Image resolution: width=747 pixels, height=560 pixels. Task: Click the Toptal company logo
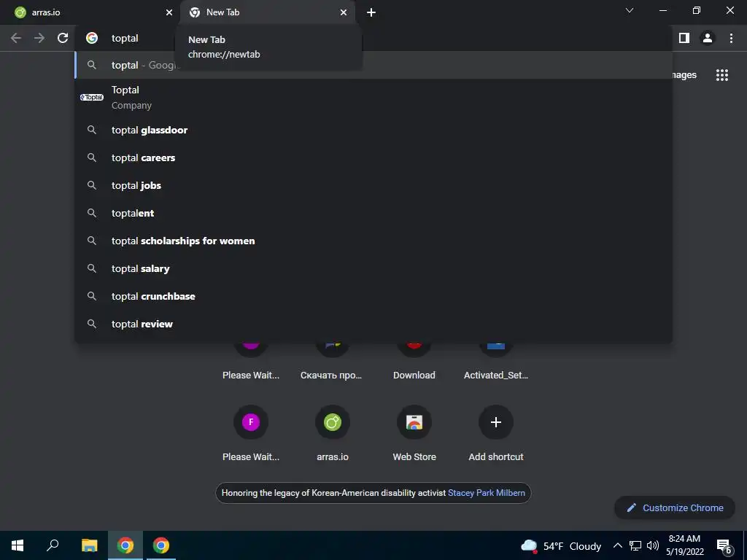tap(91, 98)
